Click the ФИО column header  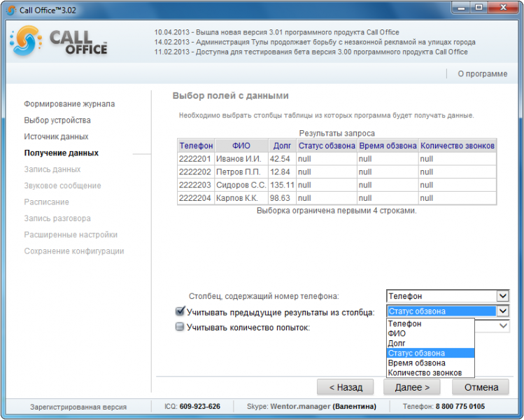pyautogui.click(x=241, y=146)
